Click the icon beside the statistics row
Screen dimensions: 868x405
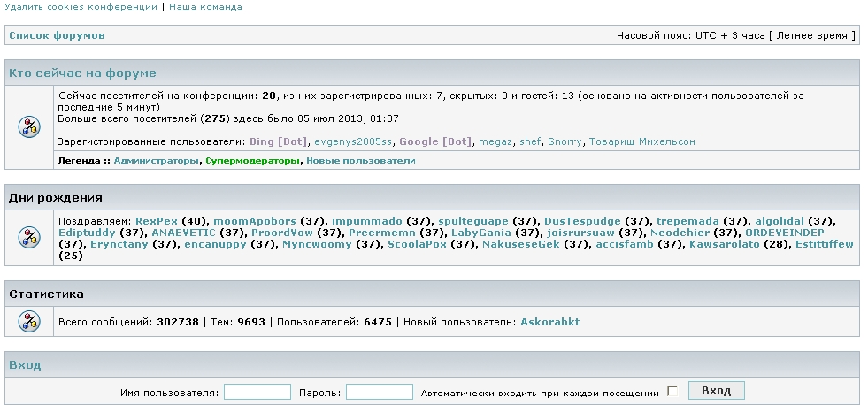click(29, 321)
